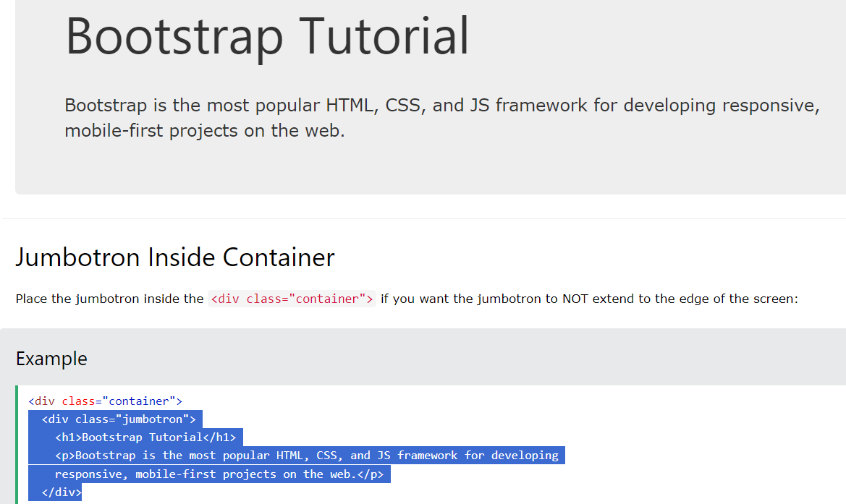Click the inline div class container code

(x=291, y=299)
